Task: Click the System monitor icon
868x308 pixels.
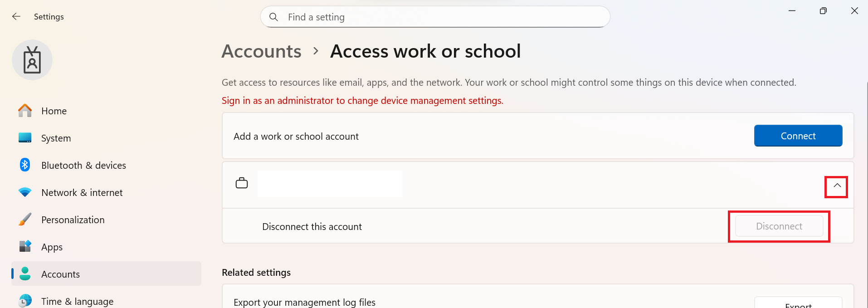Action: 25,138
